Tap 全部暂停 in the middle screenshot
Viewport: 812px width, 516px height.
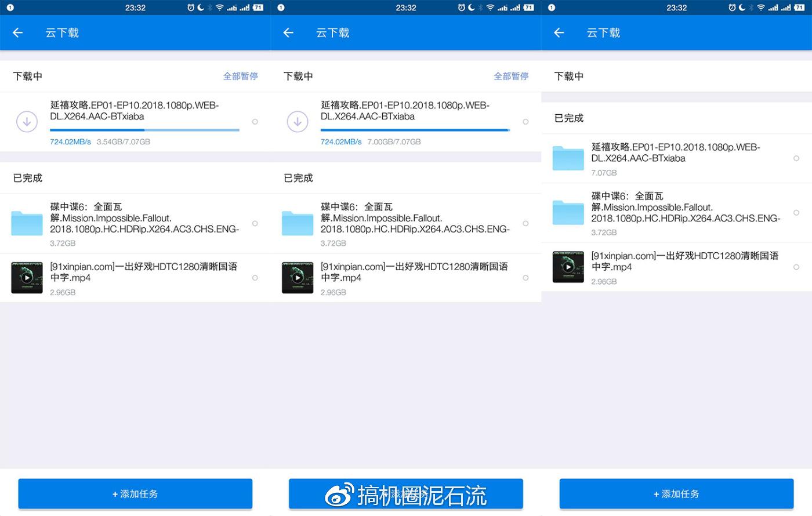(x=511, y=76)
